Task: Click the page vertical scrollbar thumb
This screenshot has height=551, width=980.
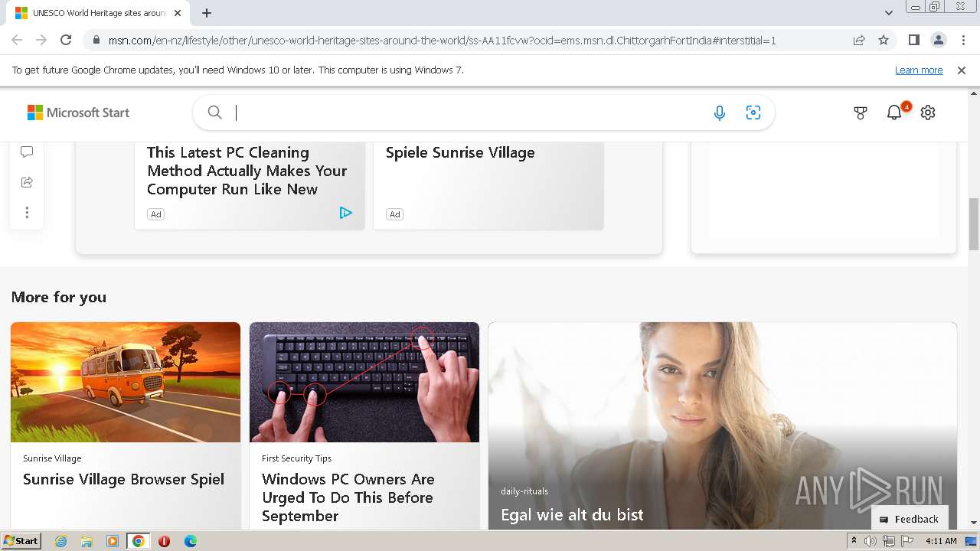Action: tap(974, 223)
